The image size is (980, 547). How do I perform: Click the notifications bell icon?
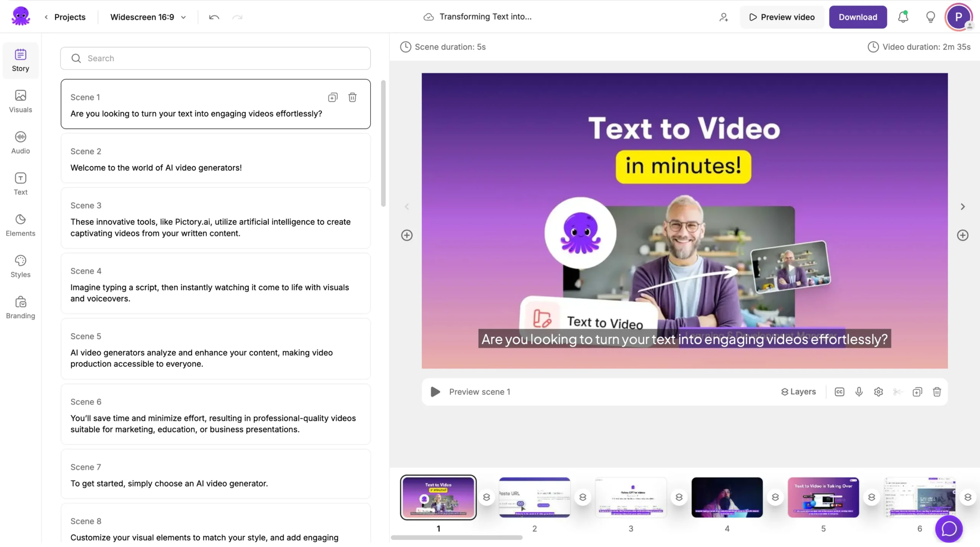(903, 17)
